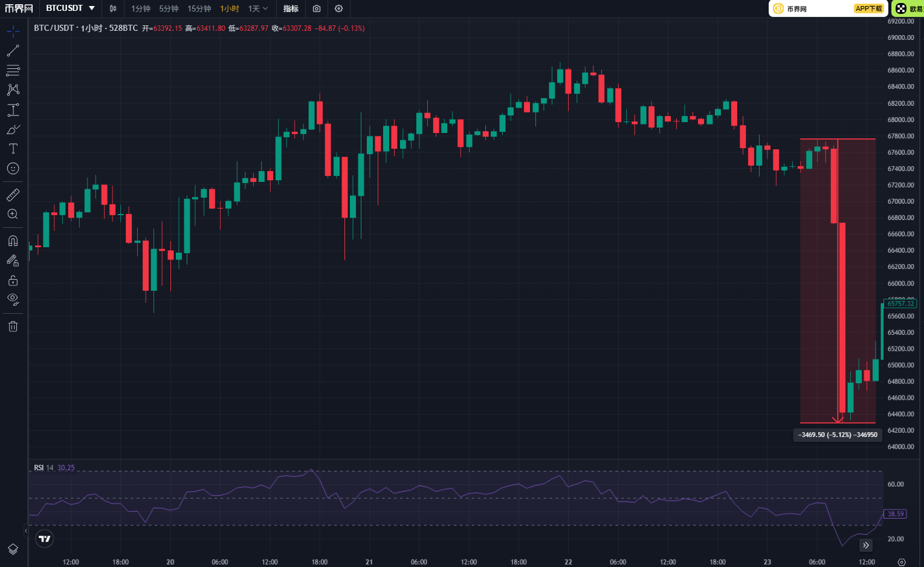The height and width of the screenshot is (567, 924).
Task: Delete drawings with the trash icon
Action: (13, 326)
